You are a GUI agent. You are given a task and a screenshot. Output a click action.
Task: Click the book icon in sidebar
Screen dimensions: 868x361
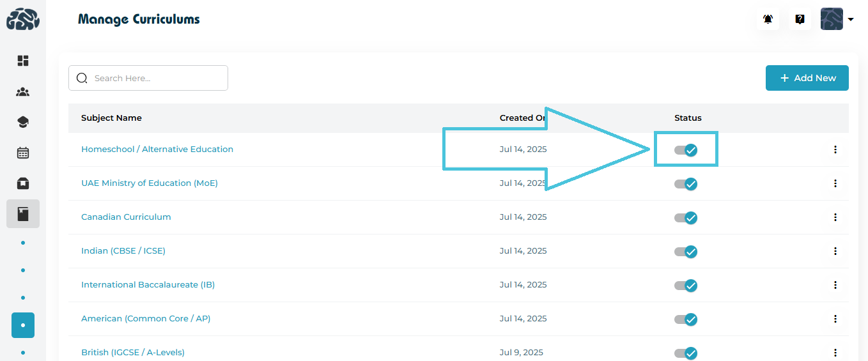click(x=23, y=214)
